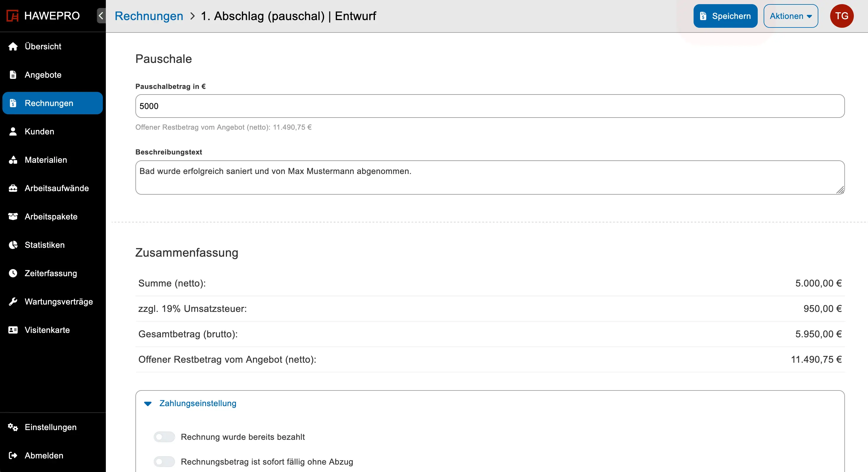Open Arbeitspakete menu entry
Viewport: 868px width, 472px height.
(x=53, y=217)
